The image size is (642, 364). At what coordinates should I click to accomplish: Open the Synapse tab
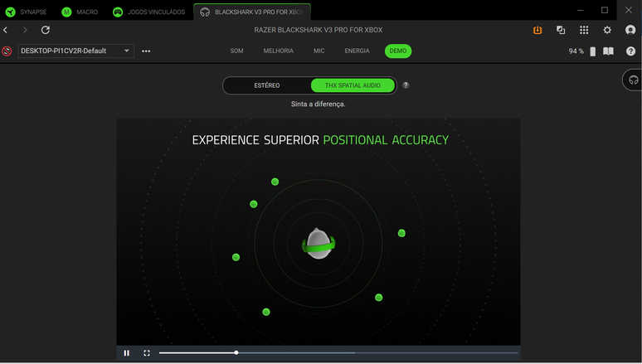coord(26,12)
